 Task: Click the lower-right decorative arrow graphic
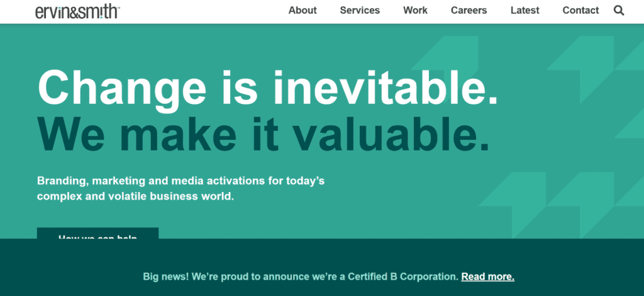click(553, 202)
